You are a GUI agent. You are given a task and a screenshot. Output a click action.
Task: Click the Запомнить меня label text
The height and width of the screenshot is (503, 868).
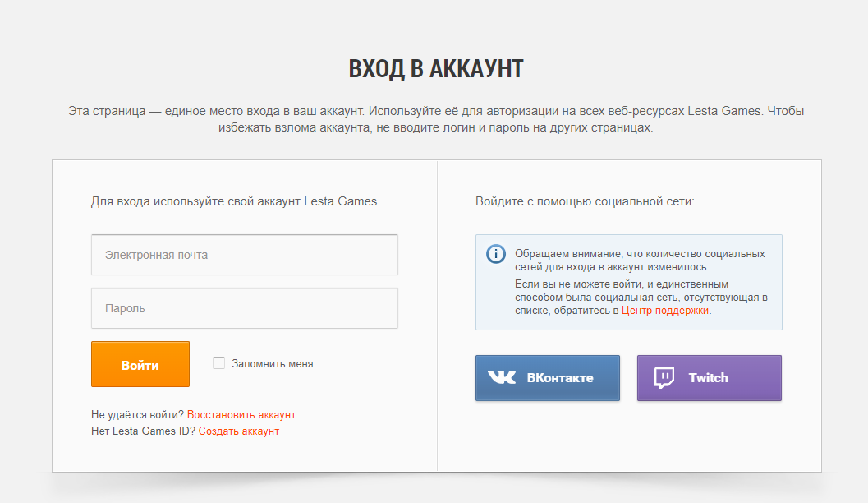coord(272,363)
